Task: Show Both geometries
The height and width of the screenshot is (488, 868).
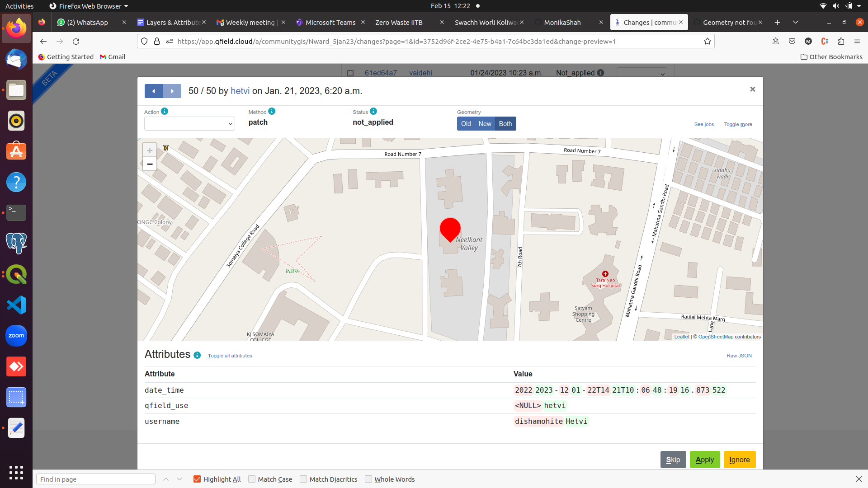Action: (x=505, y=124)
